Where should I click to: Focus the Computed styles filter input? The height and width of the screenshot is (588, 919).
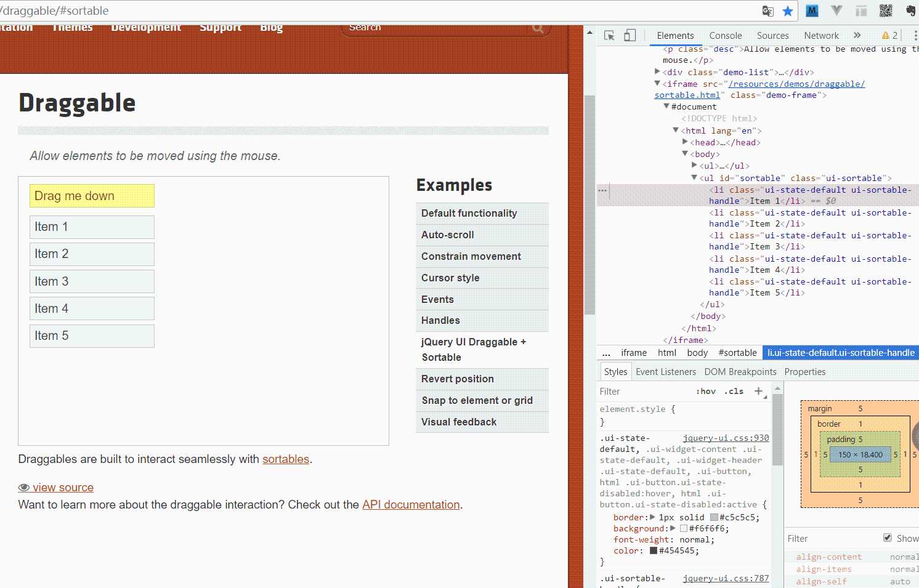pos(832,539)
